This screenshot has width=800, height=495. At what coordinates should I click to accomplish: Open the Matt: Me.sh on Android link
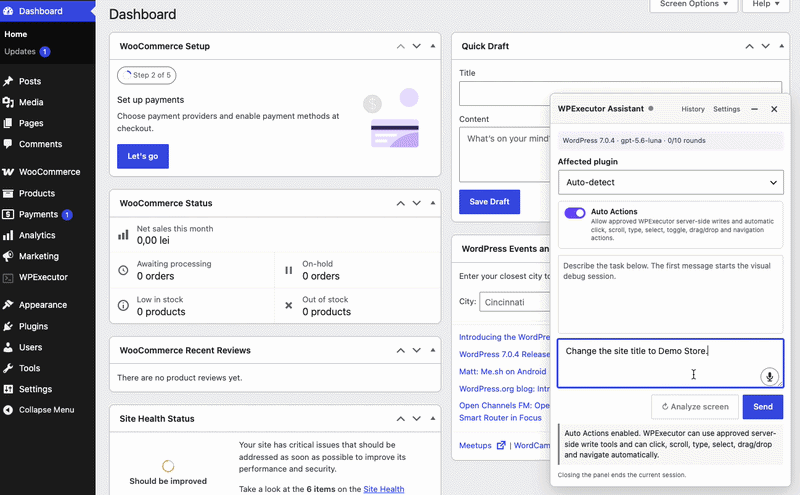point(503,372)
